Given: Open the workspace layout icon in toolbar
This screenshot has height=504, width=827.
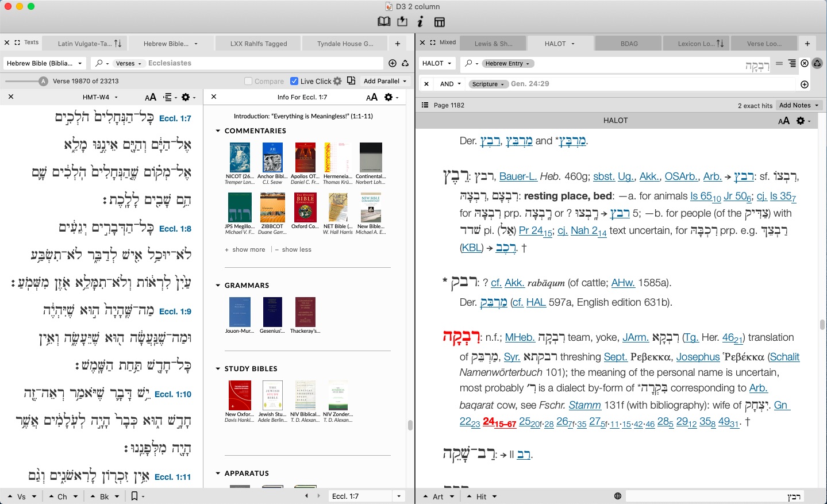Looking at the screenshot, I should [440, 22].
